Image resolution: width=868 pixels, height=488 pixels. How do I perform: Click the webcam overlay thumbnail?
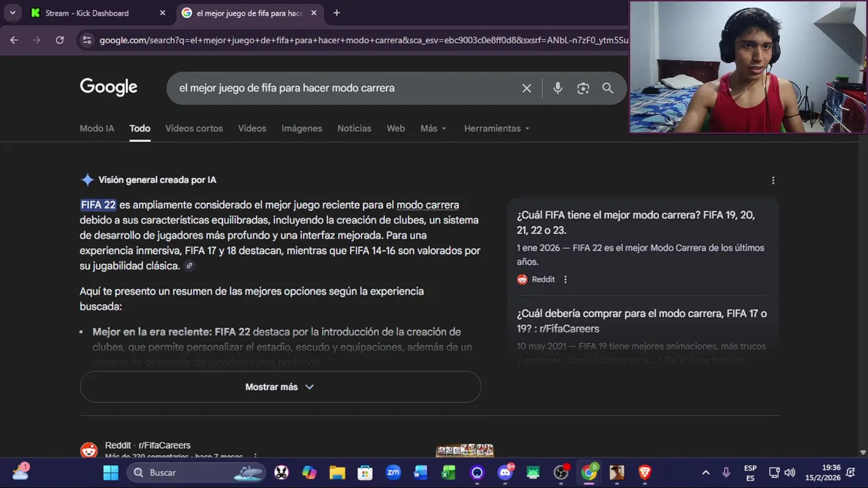click(x=748, y=66)
